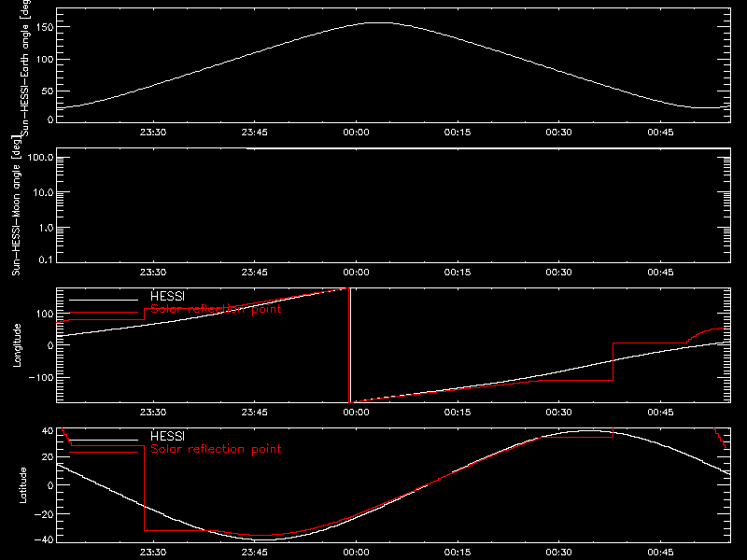Click the 00:45 time label under Latitude plot

pyautogui.click(x=660, y=553)
